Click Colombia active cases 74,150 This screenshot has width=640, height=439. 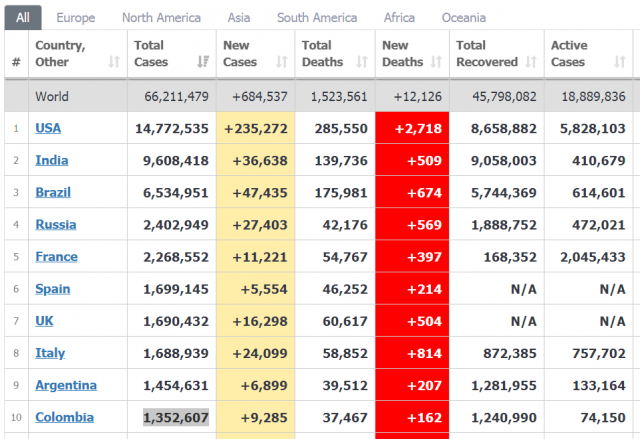coord(603,417)
